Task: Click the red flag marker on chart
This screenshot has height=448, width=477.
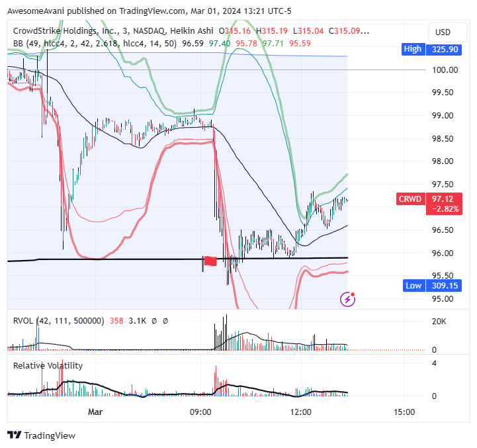Action: 210,261
